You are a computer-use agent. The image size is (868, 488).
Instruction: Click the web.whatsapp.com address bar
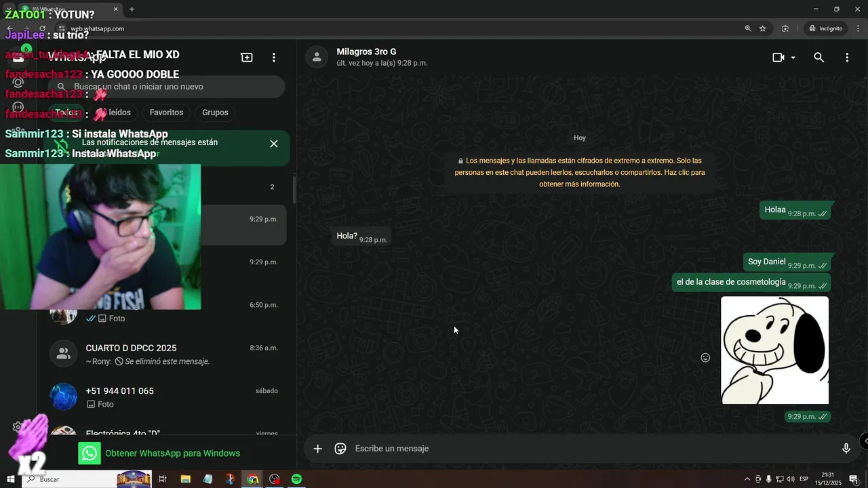click(x=400, y=28)
